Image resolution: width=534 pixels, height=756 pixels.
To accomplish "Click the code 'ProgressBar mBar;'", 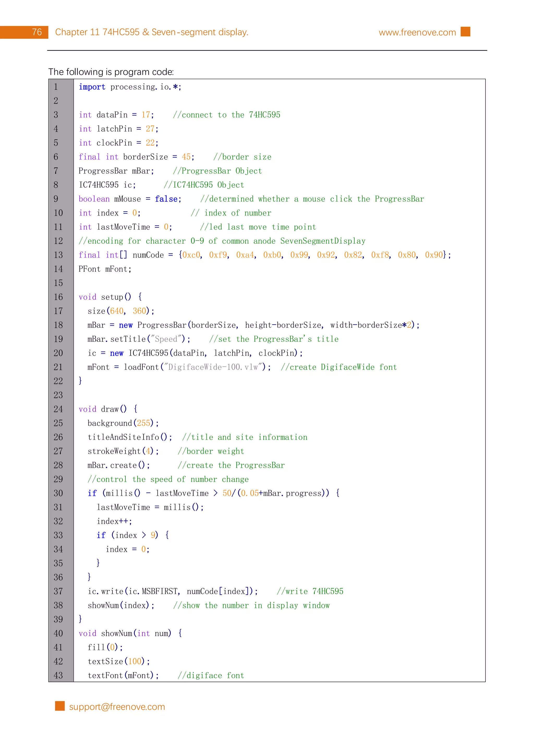I will [x=116, y=171].
